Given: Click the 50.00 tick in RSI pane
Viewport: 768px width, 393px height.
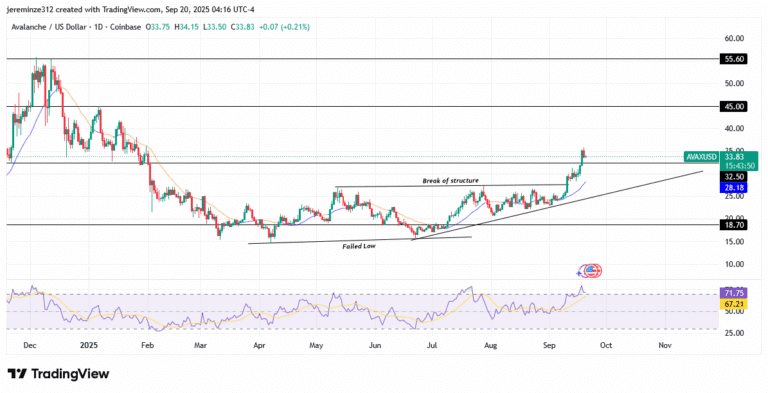Looking at the screenshot, I should tap(734, 312).
